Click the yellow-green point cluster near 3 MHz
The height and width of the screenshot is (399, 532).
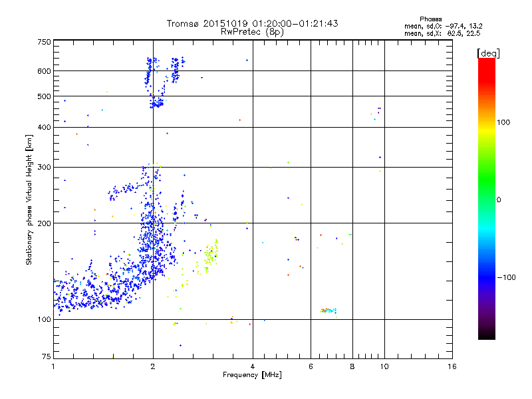(210, 256)
